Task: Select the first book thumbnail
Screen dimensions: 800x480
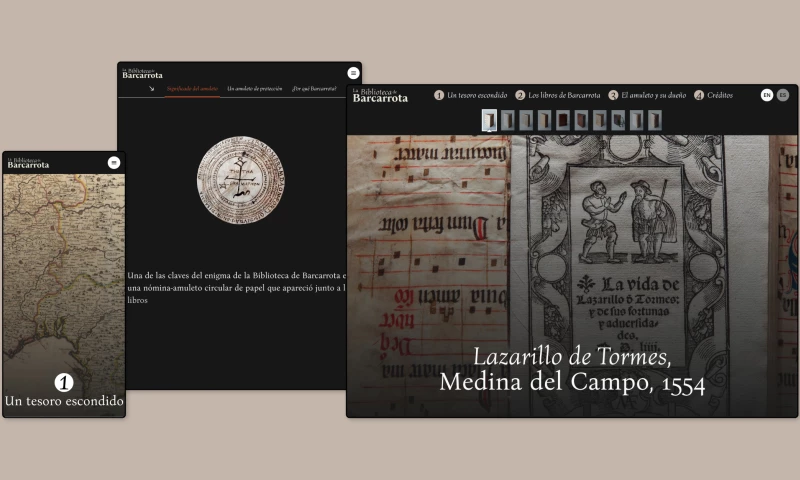Action: pos(489,121)
